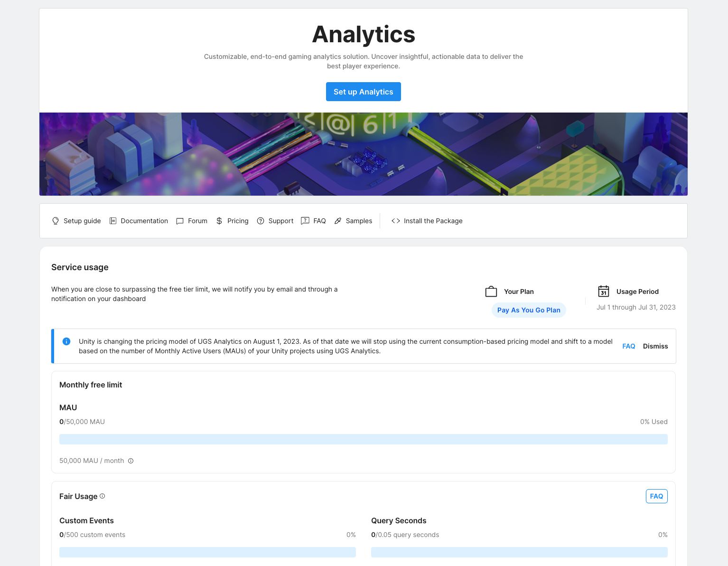Click the Forum speech bubble icon
This screenshot has width=728, height=566.
[x=180, y=221]
